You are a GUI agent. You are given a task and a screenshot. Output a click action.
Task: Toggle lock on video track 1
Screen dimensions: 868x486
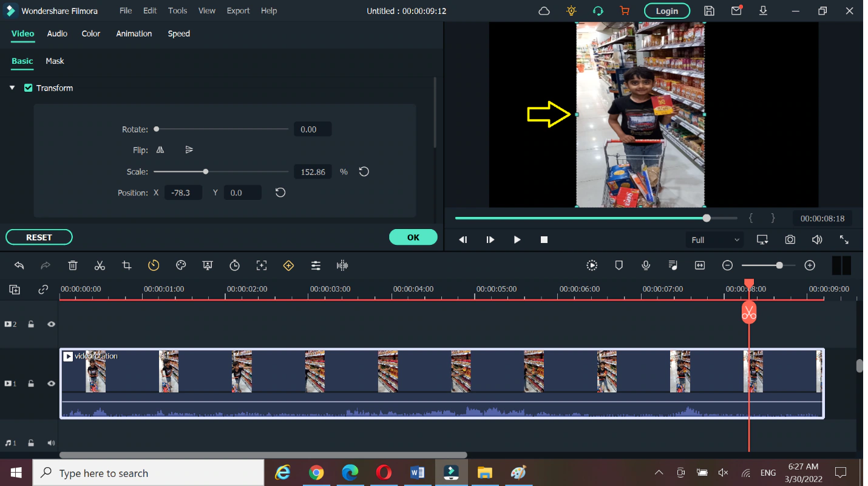(31, 384)
